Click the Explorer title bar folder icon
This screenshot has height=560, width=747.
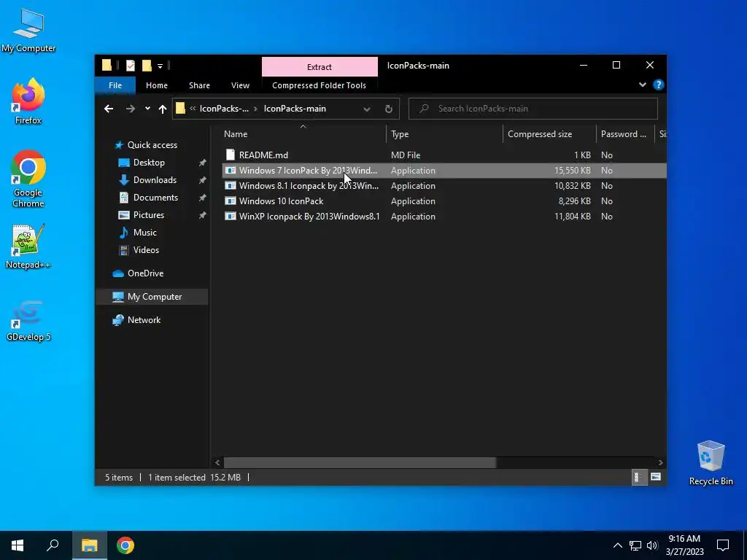107,65
